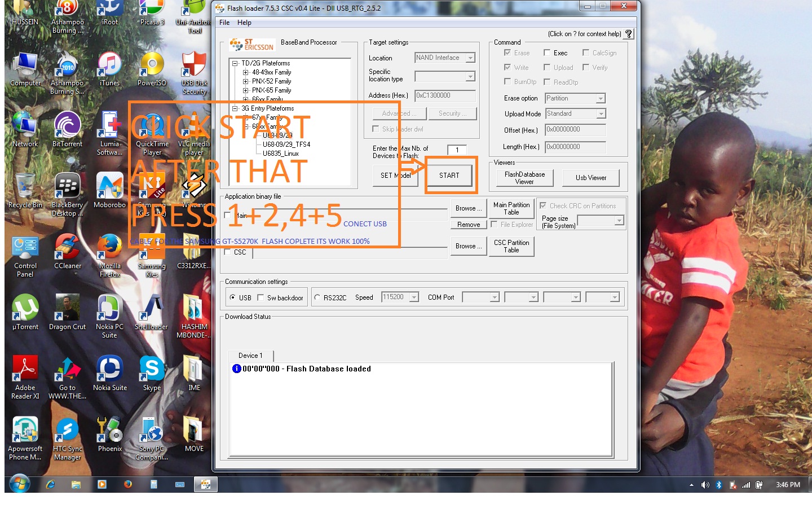Open Apowersoft Phone Manager shortcut

pos(25,439)
